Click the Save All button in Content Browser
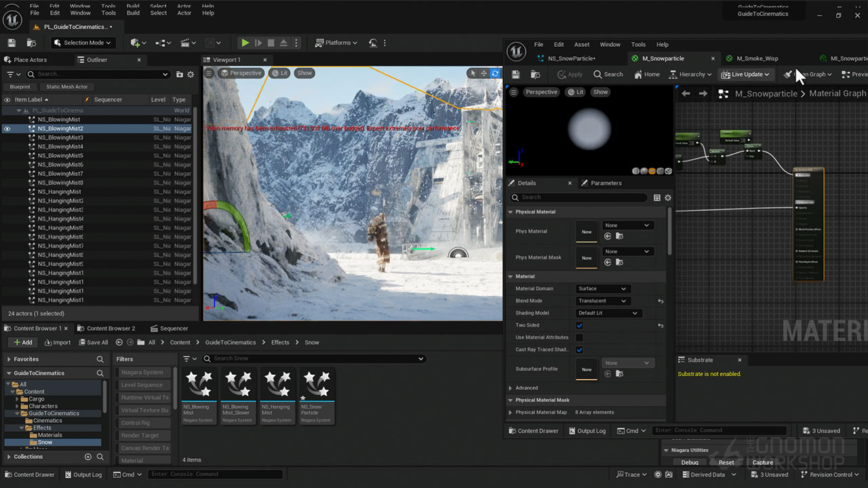 point(93,342)
